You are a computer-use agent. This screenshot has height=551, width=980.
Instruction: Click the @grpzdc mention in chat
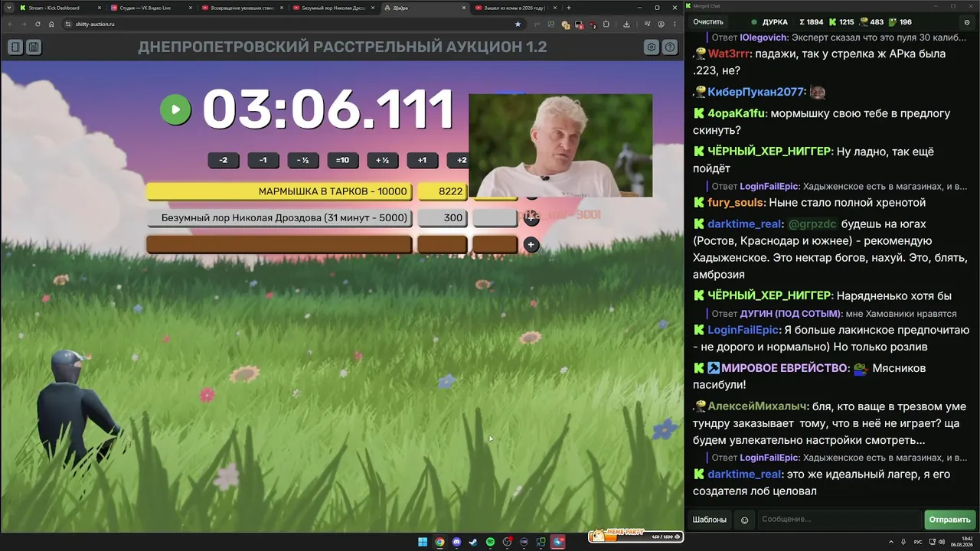tap(812, 224)
